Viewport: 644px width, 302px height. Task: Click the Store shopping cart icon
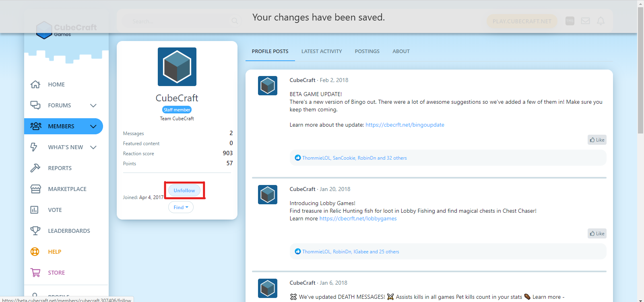tap(35, 273)
